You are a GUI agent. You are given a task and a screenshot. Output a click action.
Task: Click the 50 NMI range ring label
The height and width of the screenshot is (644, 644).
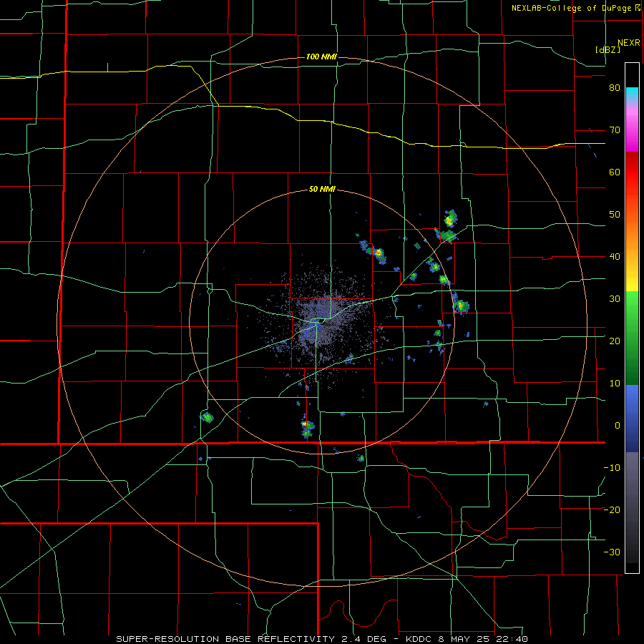coord(322,190)
